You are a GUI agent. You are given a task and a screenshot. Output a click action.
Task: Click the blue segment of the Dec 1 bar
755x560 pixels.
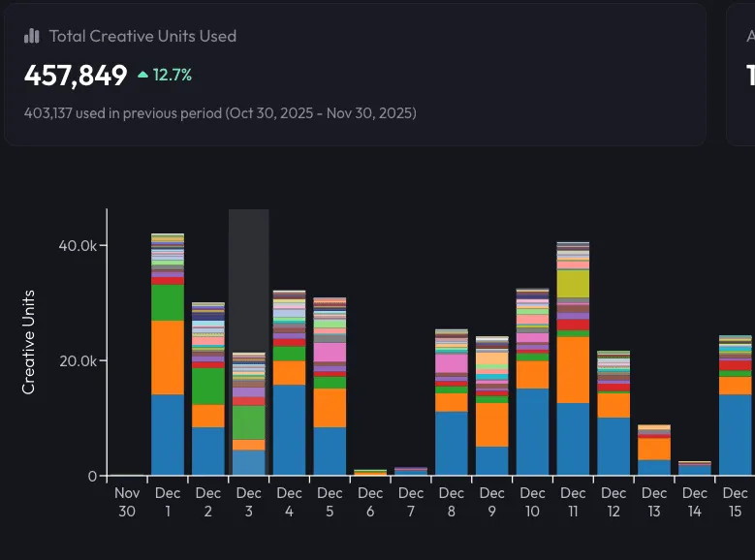point(168,434)
